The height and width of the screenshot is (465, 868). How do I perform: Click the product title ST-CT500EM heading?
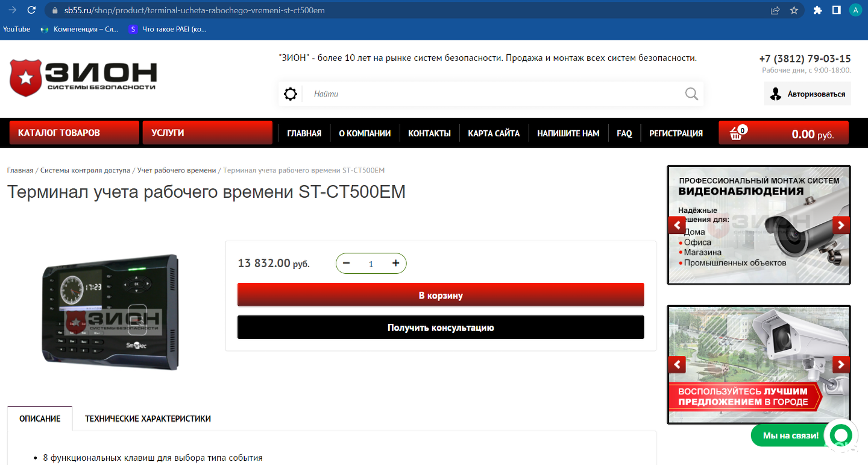click(206, 192)
